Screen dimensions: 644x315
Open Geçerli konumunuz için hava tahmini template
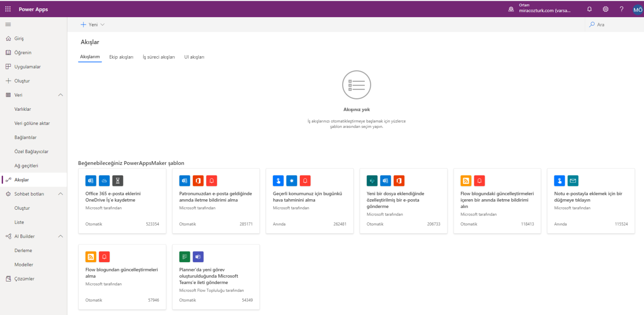(x=309, y=201)
